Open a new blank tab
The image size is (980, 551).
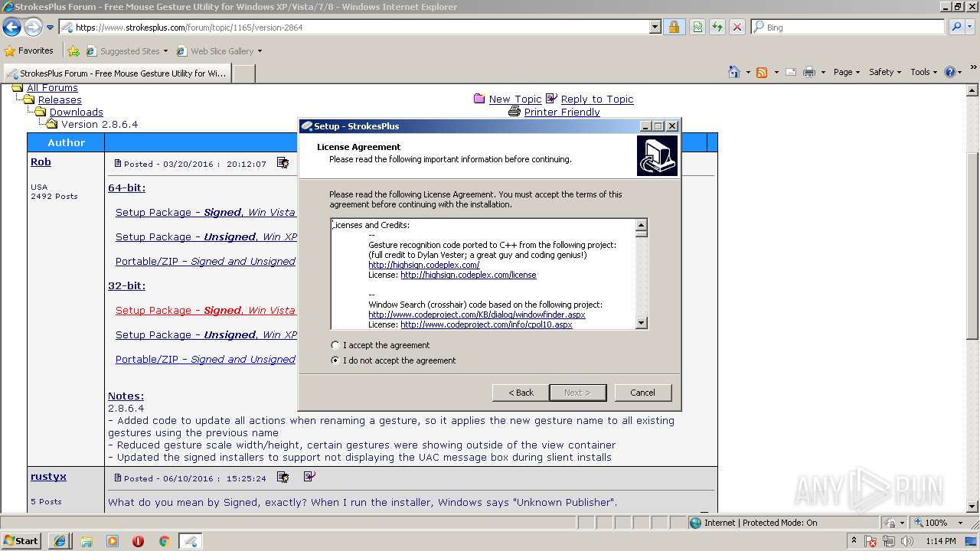point(243,73)
